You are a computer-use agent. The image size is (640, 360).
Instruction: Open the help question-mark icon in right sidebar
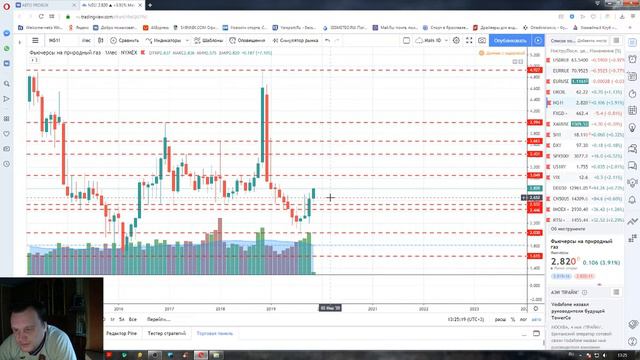632,341
